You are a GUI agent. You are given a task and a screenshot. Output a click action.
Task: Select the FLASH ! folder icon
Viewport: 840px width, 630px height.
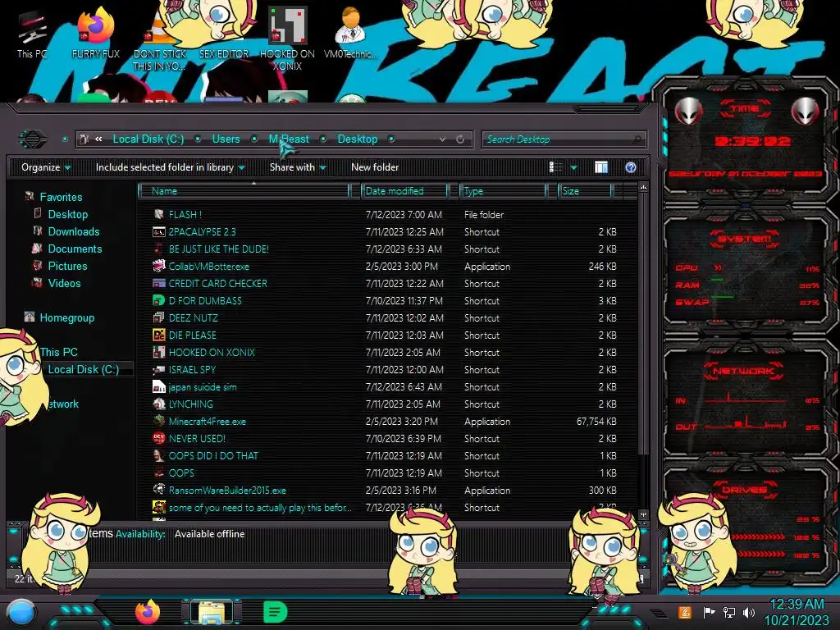[x=158, y=214]
